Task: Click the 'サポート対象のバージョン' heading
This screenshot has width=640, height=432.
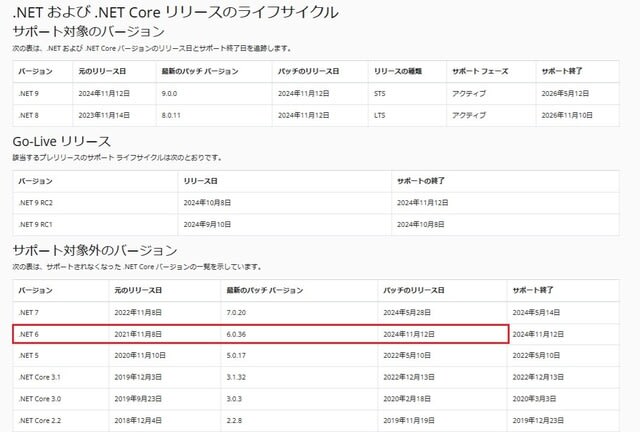Action: pyautogui.click(x=89, y=31)
